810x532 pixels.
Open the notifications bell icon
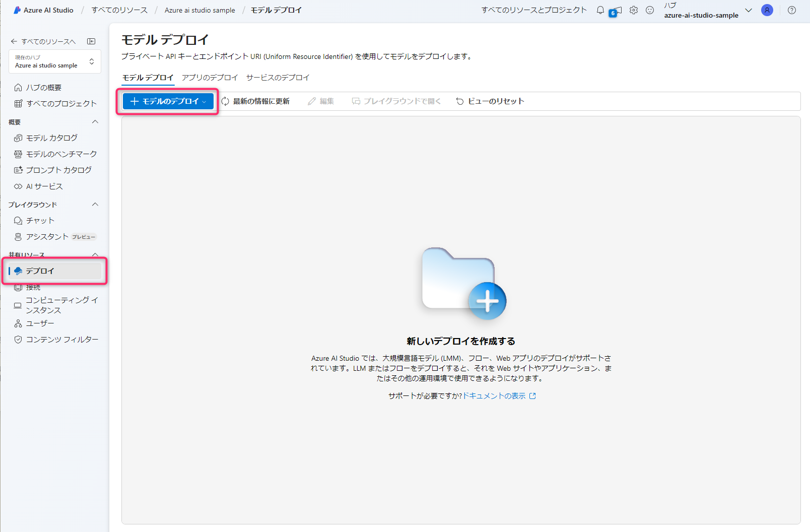pos(600,10)
